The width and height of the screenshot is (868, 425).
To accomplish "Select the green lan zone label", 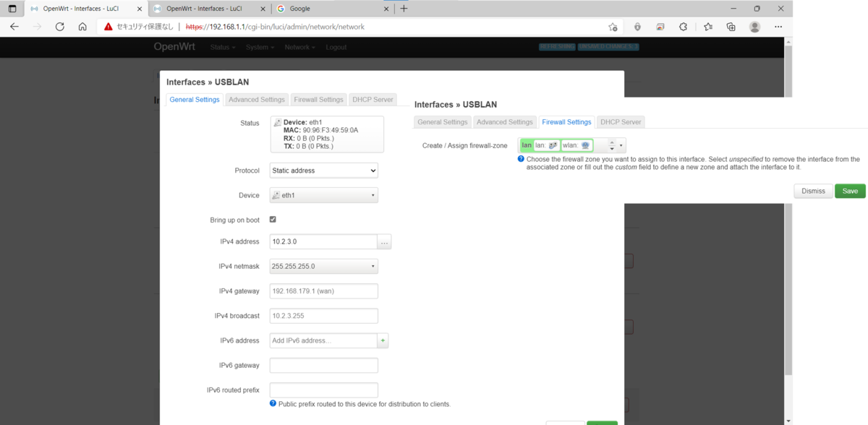I will pyautogui.click(x=527, y=145).
